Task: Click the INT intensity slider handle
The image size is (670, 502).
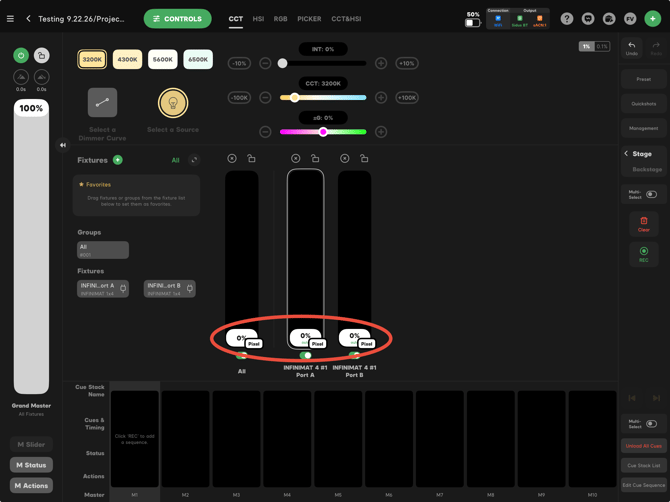Action: [282, 64]
